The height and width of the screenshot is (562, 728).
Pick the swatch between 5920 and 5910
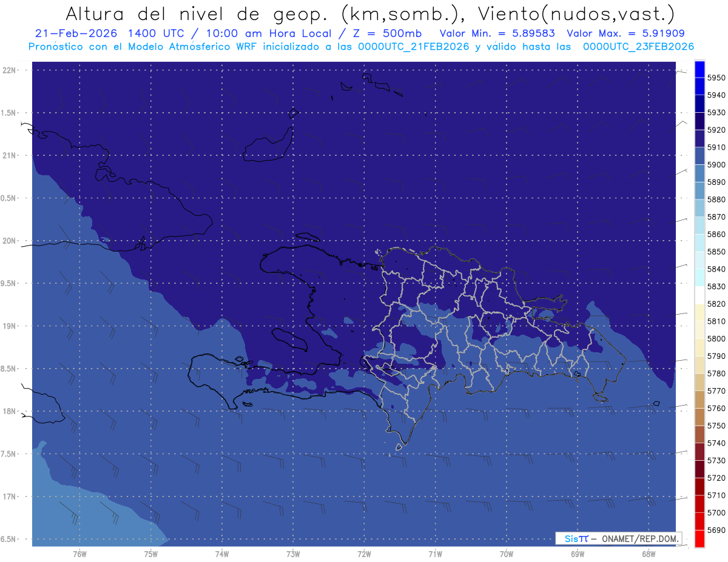click(x=699, y=139)
